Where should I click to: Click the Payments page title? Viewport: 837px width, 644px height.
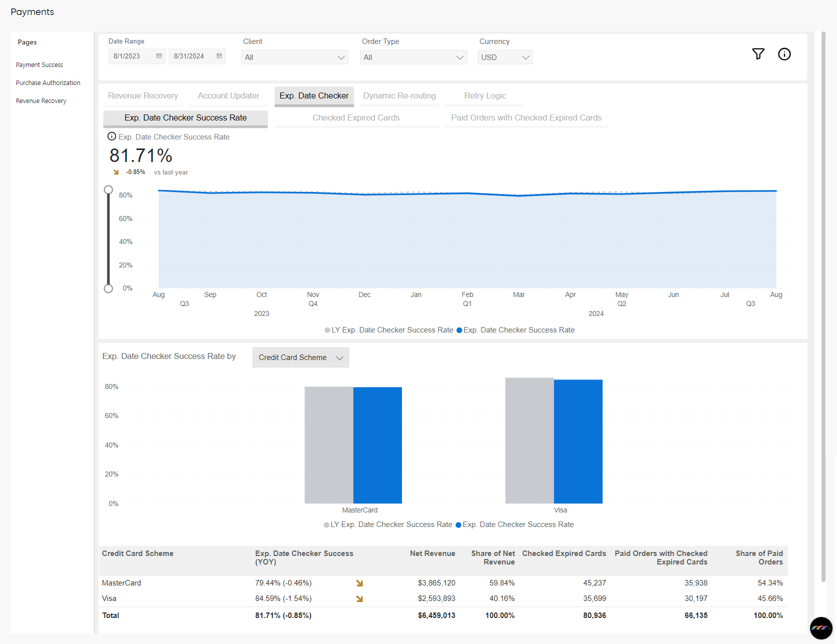(x=32, y=12)
